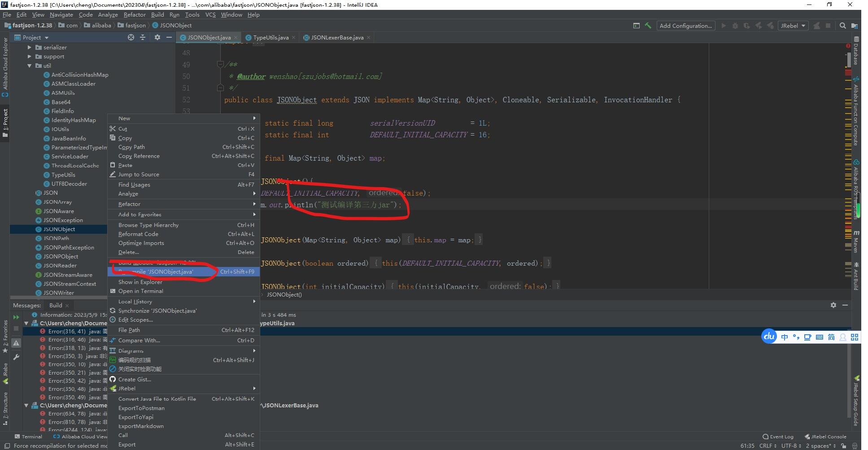Open the Refactor menu in menu bar
This screenshot has width=868, height=450.
point(135,15)
